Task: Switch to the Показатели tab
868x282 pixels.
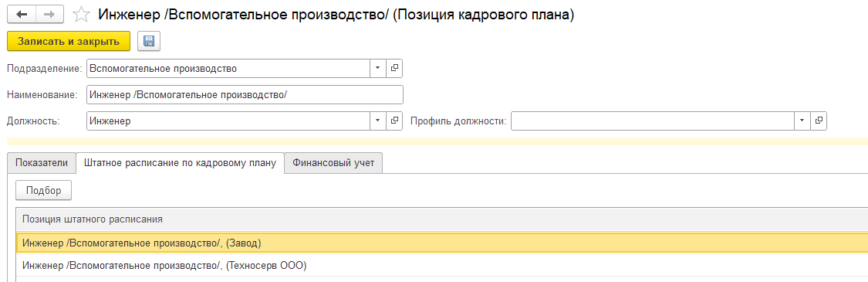Action: coord(42,163)
